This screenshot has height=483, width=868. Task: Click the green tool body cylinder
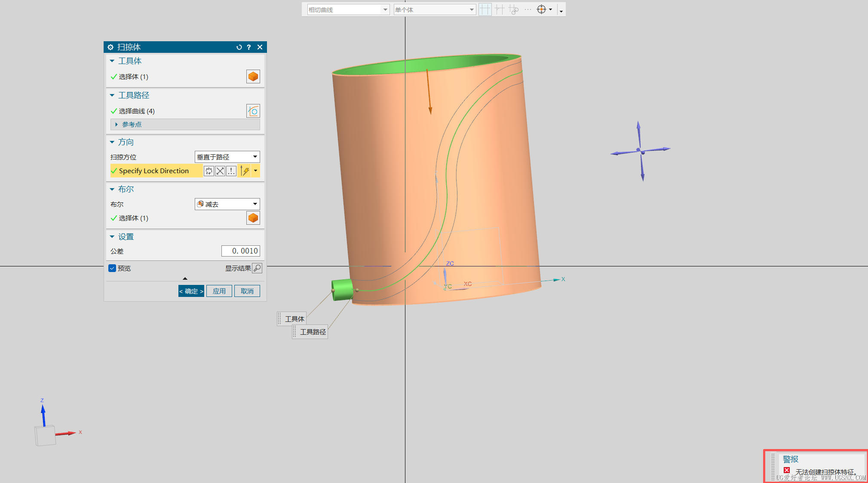point(342,290)
